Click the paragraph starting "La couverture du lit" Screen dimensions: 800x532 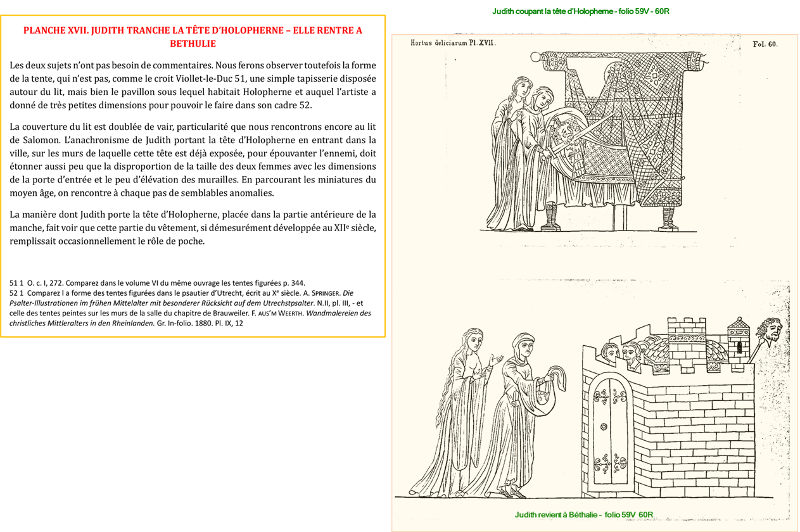click(x=193, y=160)
